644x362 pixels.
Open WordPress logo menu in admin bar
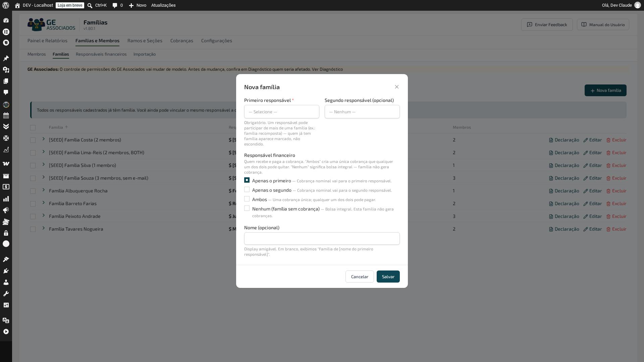(6, 5)
